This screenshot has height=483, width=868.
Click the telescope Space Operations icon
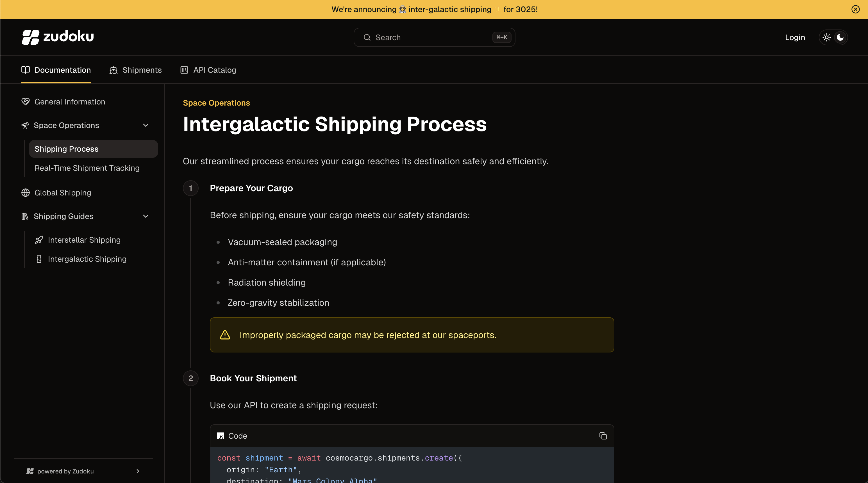click(25, 125)
